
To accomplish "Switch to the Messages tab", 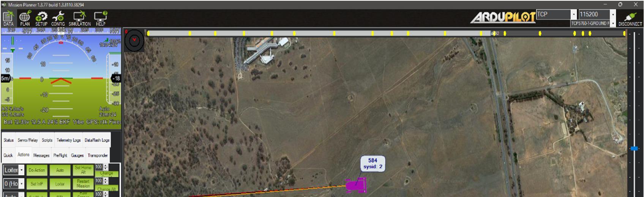I will tap(41, 155).
